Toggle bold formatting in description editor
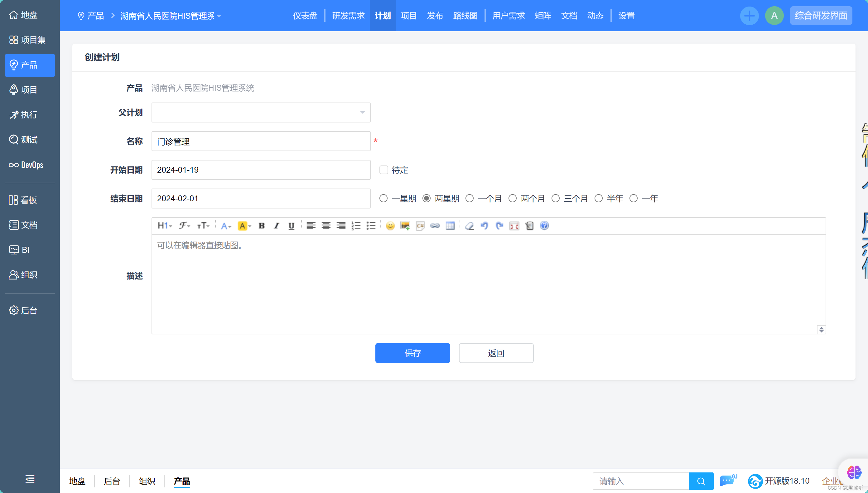Viewport: 868px width, 493px height. [x=262, y=226]
